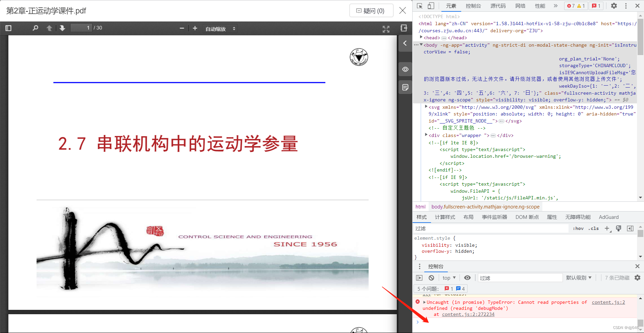Screen dimensions: 644x333
Task: Switch to the 元素 DevTools tab
Action: (x=451, y=6)
